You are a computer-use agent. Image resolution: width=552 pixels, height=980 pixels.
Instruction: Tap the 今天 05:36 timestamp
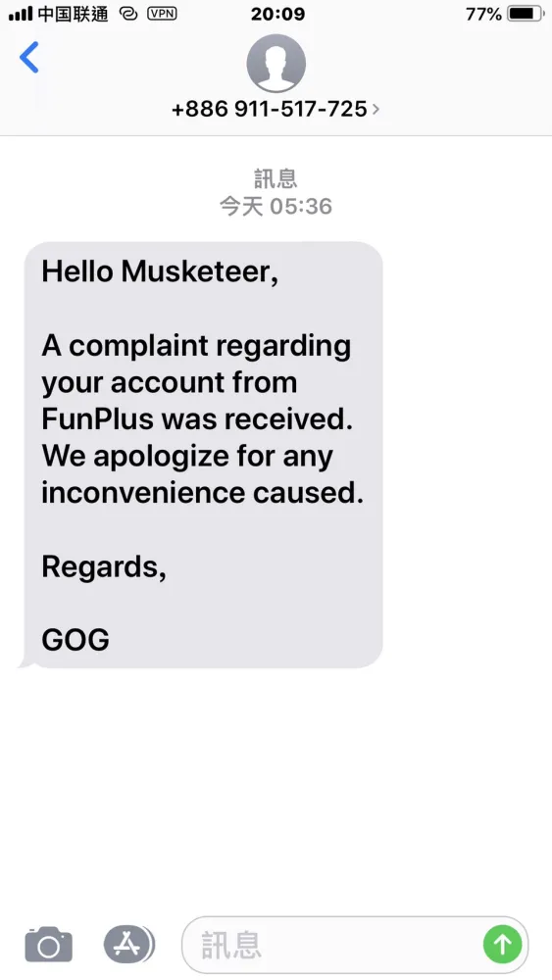[276, 206]
